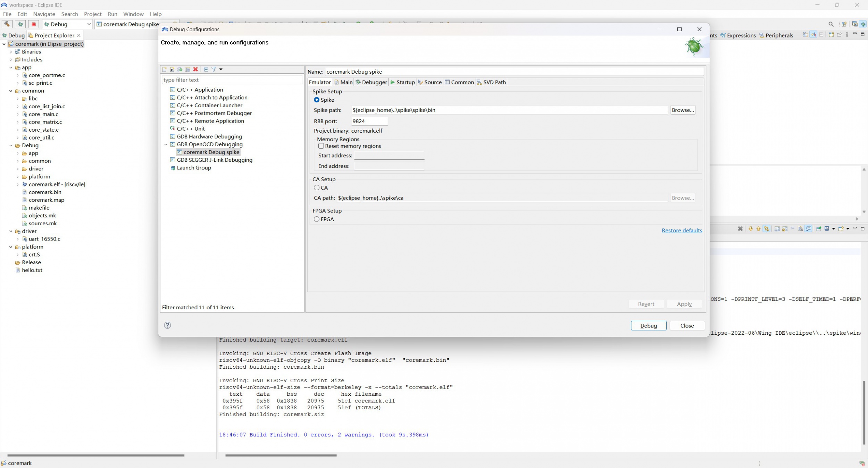868x468 pixels.
Task: Click Duplicate launch configuration icon
Action: click(188, 69)
